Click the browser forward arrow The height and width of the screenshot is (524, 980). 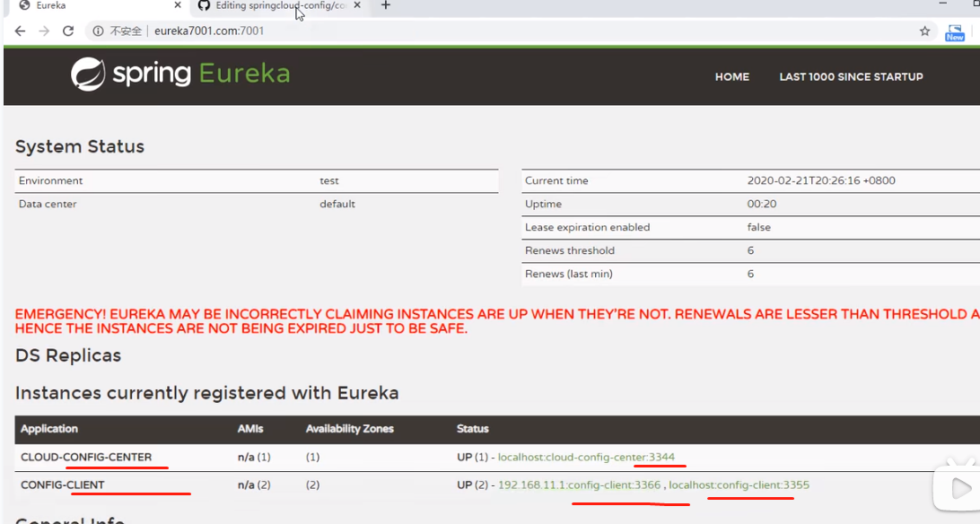tap(44, 31)
